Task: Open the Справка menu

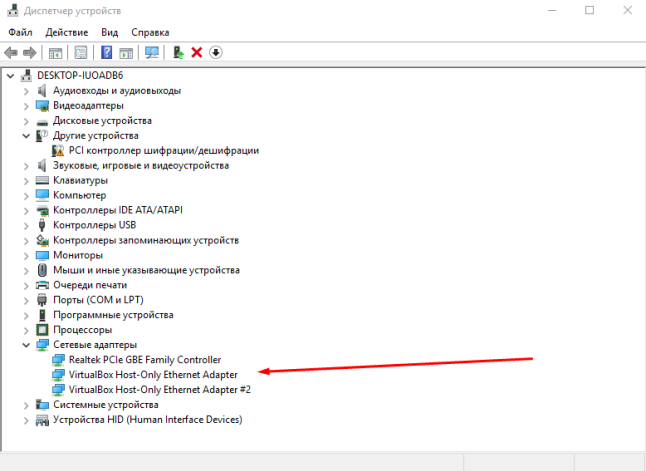Action: [x=150, y=32]
